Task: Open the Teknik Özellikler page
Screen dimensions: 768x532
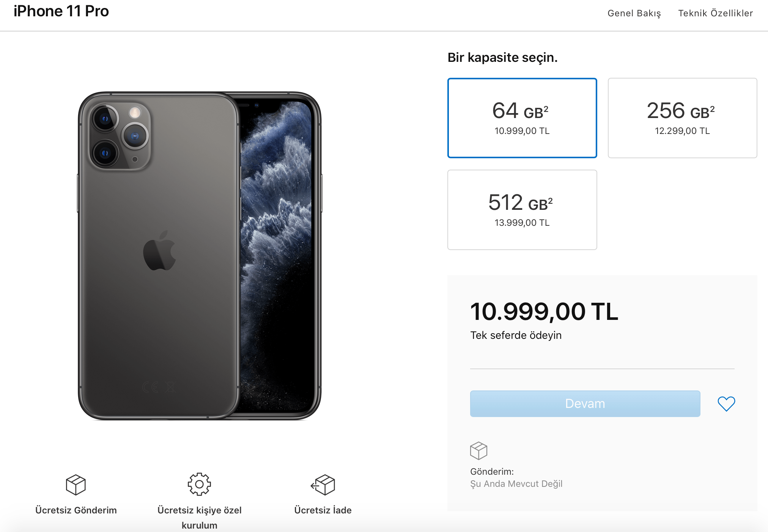Action: point(716,13)
